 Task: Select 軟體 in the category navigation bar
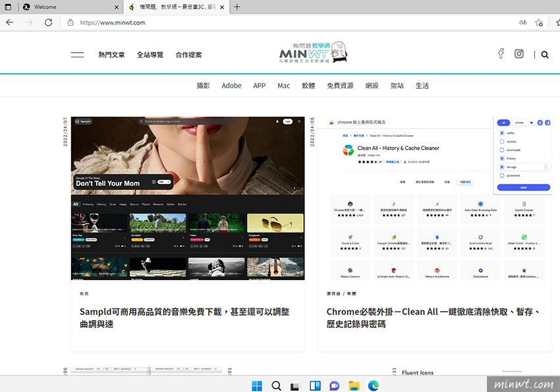point(308,86)
